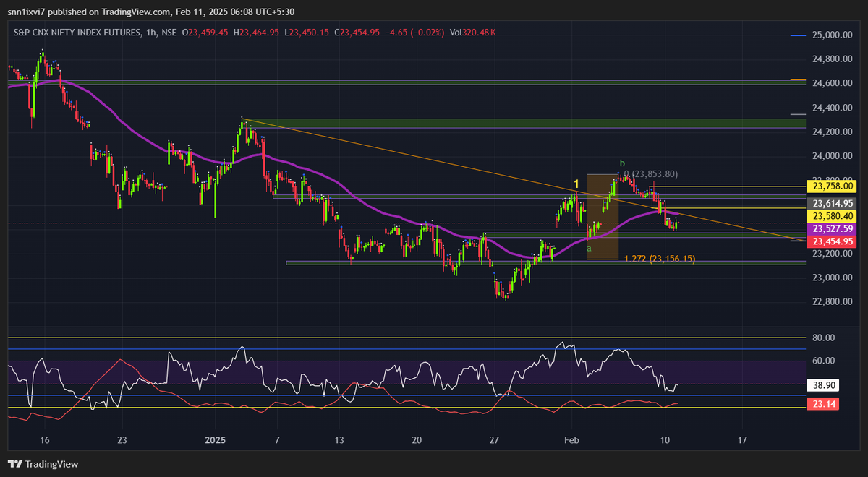Select the 23,000.00 price axis label
This screenshot has width=868, height=477.
click(833, 278)
